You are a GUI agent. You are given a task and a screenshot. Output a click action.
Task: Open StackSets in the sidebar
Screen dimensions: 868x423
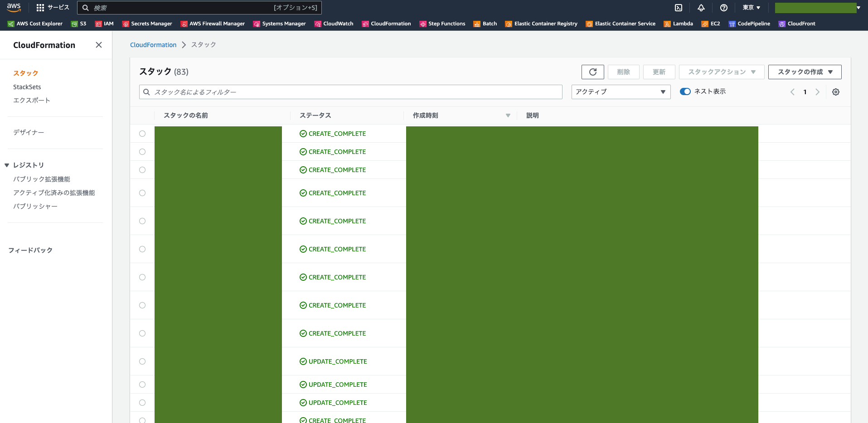pos(27,87)
